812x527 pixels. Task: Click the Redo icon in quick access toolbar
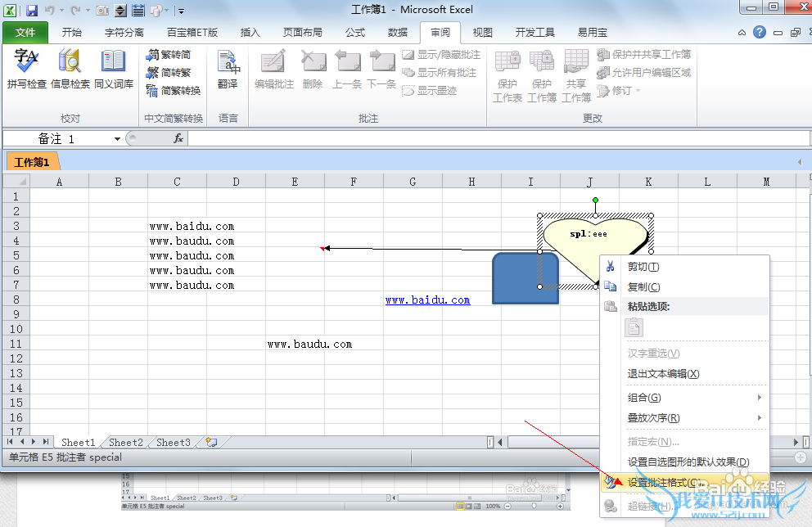(x=75, y=10)
